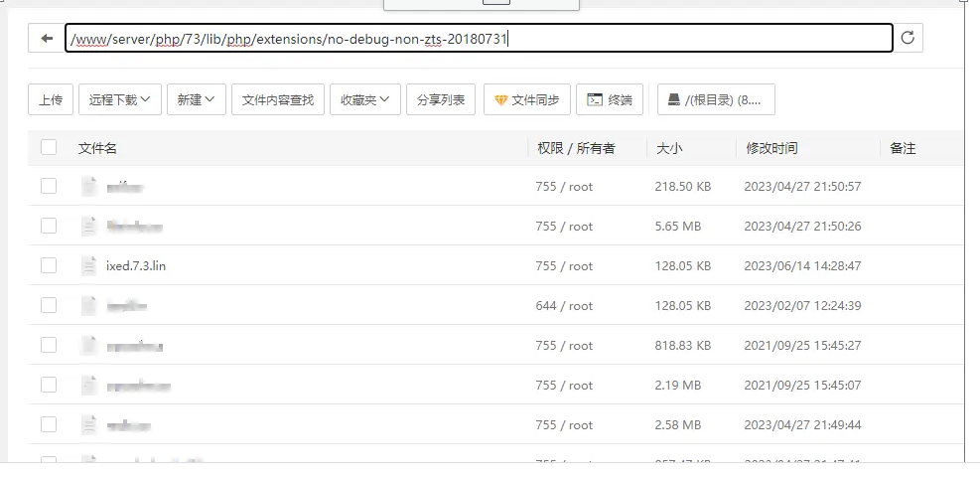
Task: Sort by 修改时间 column header
Action: (x=771, y=148)
